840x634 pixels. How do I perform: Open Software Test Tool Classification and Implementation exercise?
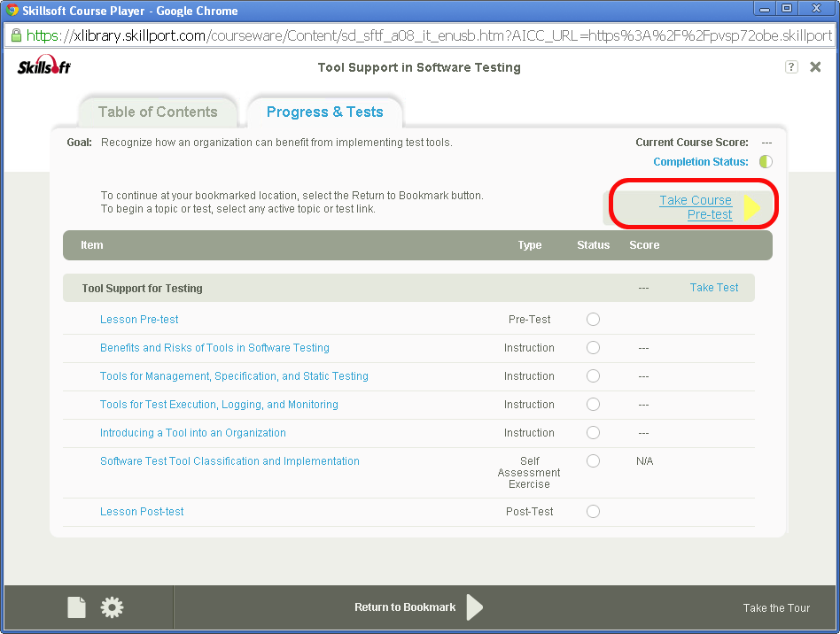229,461
